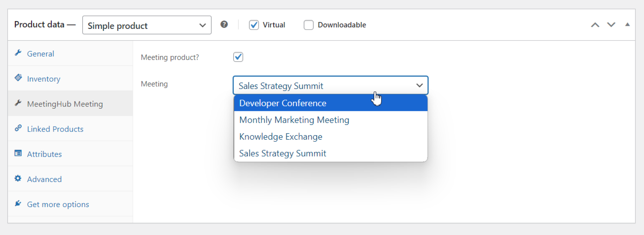This screenshot has width=644, height=235.
Task: Click the chain link icon beside Linked Products
Action: (18, 128)
